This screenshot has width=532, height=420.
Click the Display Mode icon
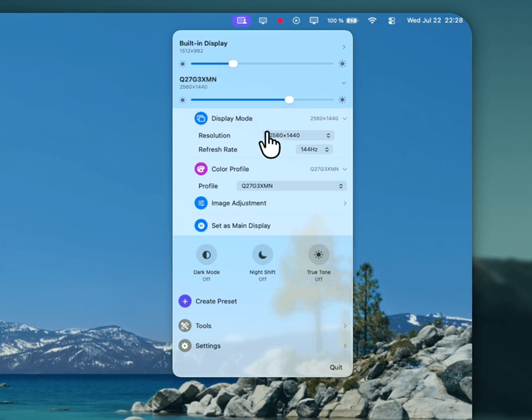coord(201,118)
